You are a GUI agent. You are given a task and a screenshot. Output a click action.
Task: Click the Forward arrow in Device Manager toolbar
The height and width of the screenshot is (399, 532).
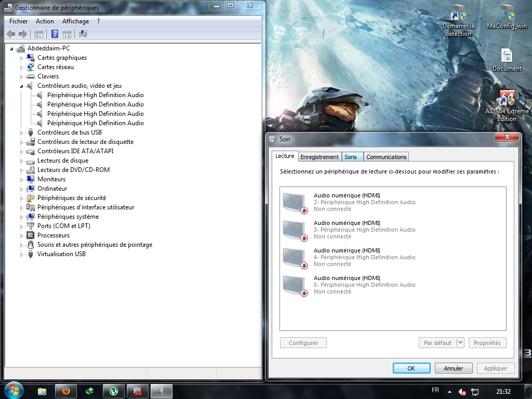pos(23,34)
